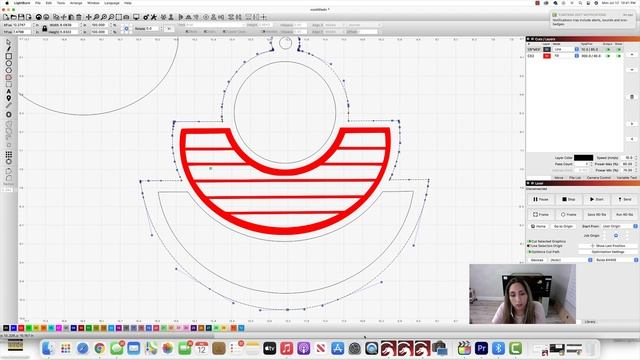
Task: Open a file with the folder icon
Action: click(13, 17)
